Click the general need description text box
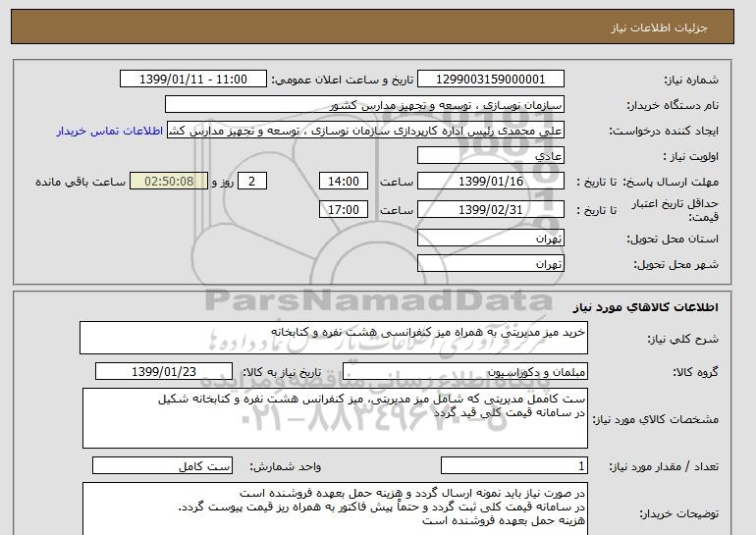This screenshot has width=756, height=535. pyautogui.click(x=334, y=338)
